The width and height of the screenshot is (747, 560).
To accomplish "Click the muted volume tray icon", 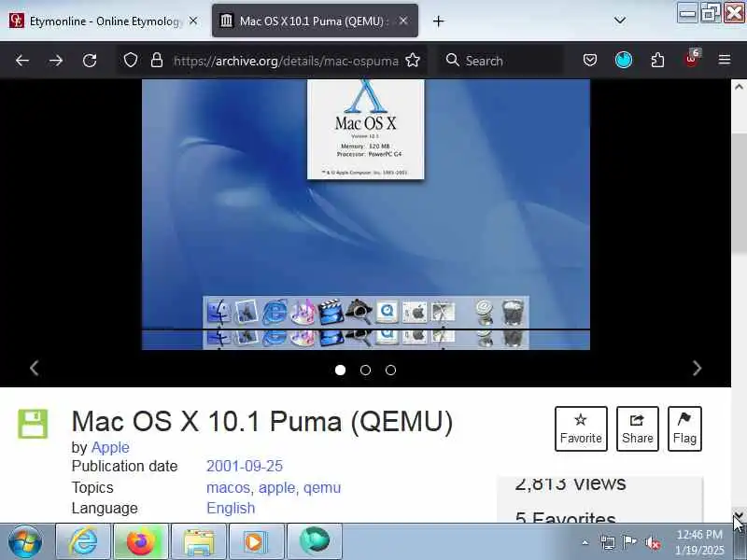I will coord(652,542).
